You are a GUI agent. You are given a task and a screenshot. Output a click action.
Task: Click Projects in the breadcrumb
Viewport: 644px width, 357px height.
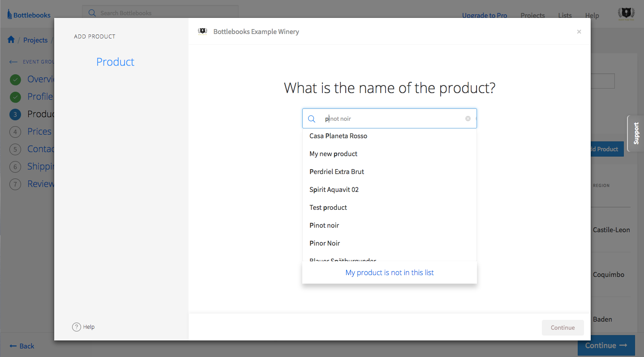35,40
